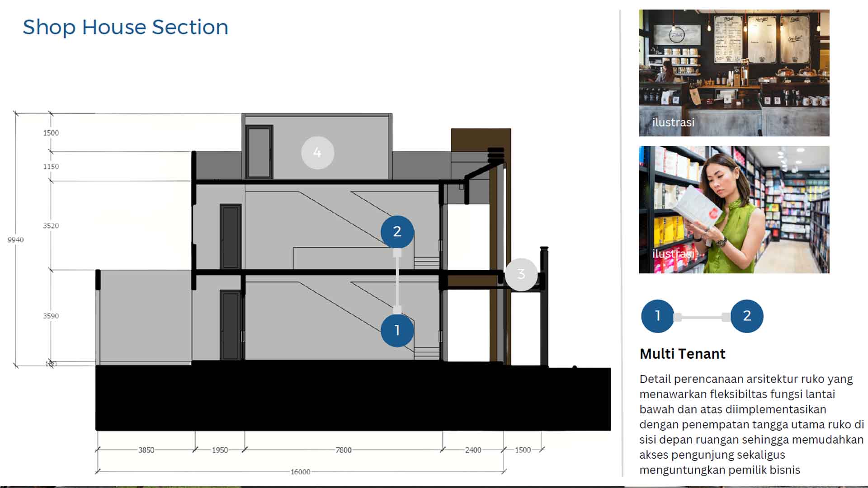This screenshot has height=488, width=868.
Task: Click blue marker 2 on section
Action: (397, 231)
